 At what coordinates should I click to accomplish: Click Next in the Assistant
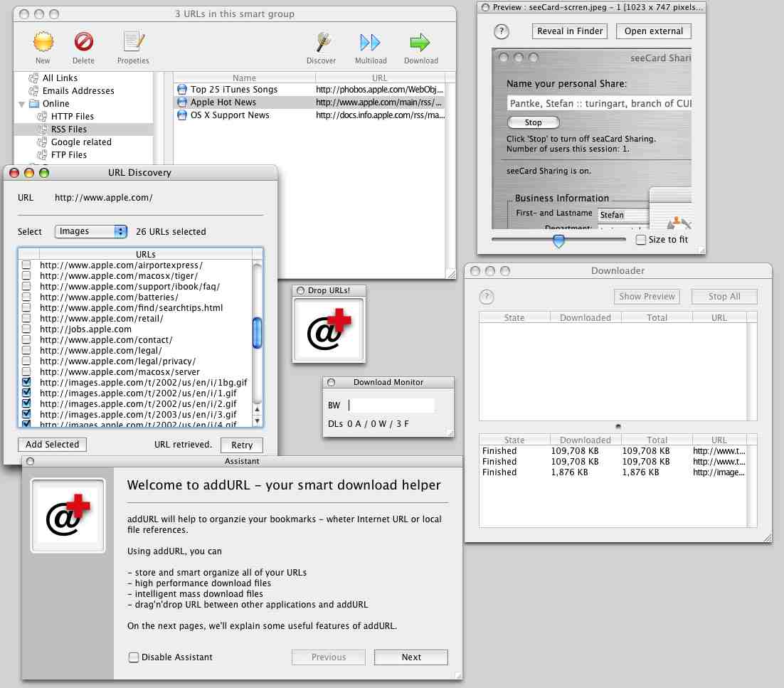(411, 657)
